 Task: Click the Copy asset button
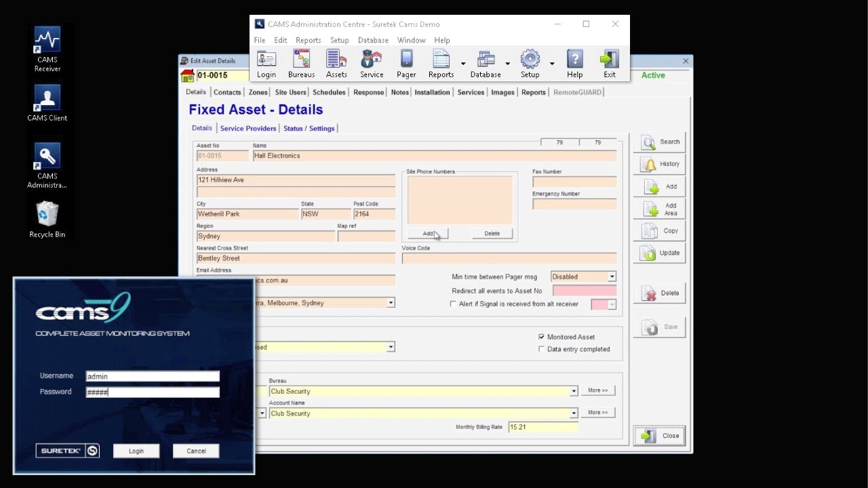click(660, 231)
